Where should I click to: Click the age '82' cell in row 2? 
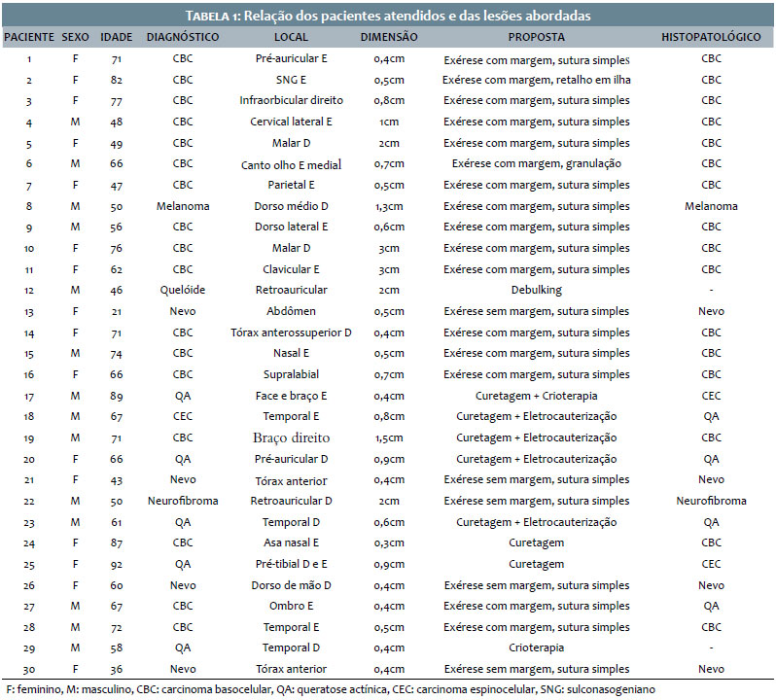coord(117,80)
